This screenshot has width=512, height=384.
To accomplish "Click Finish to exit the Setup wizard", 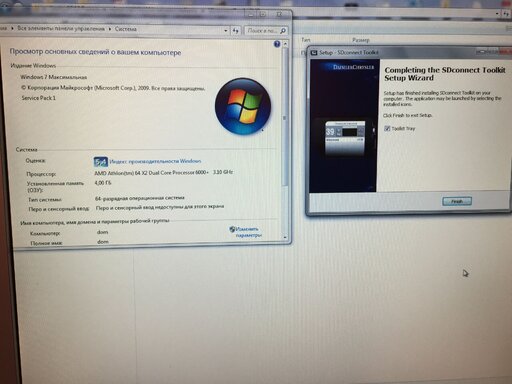I will [x=457, y=201].
